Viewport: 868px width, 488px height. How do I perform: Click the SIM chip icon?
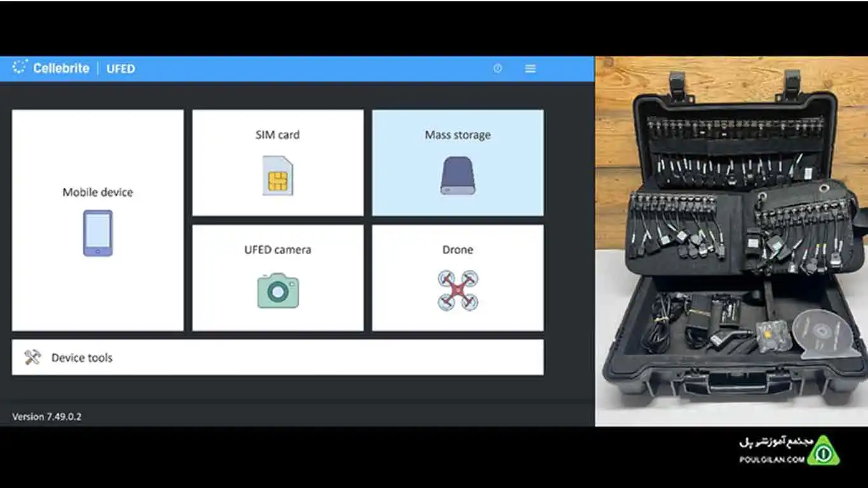pos(278,175)
